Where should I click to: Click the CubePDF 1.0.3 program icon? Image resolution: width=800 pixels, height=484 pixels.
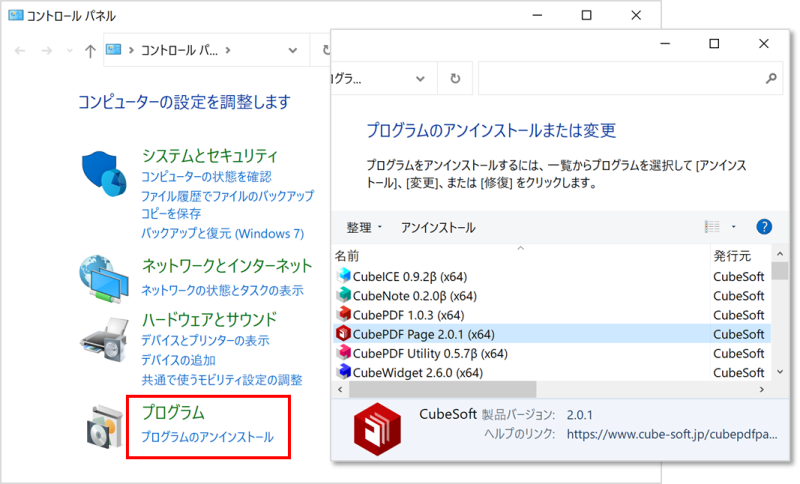point(343,314)
